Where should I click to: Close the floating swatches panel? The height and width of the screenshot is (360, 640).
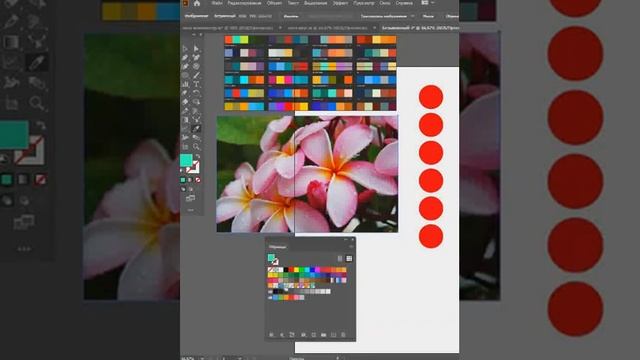[353, 240]
